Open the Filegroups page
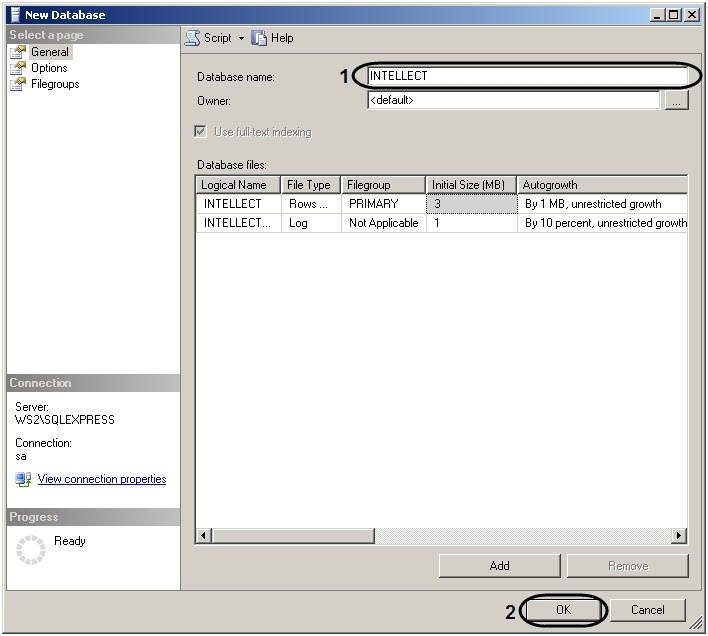 (x=55, y=84)
